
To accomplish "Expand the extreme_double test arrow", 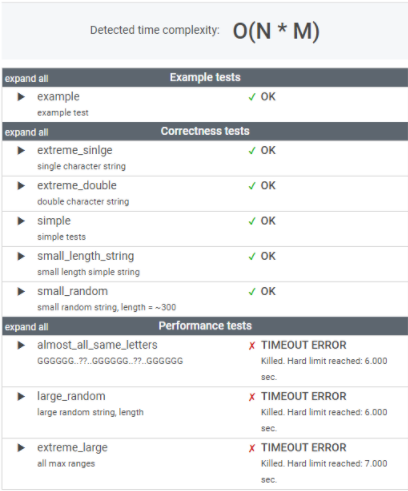I will [21, 186].
